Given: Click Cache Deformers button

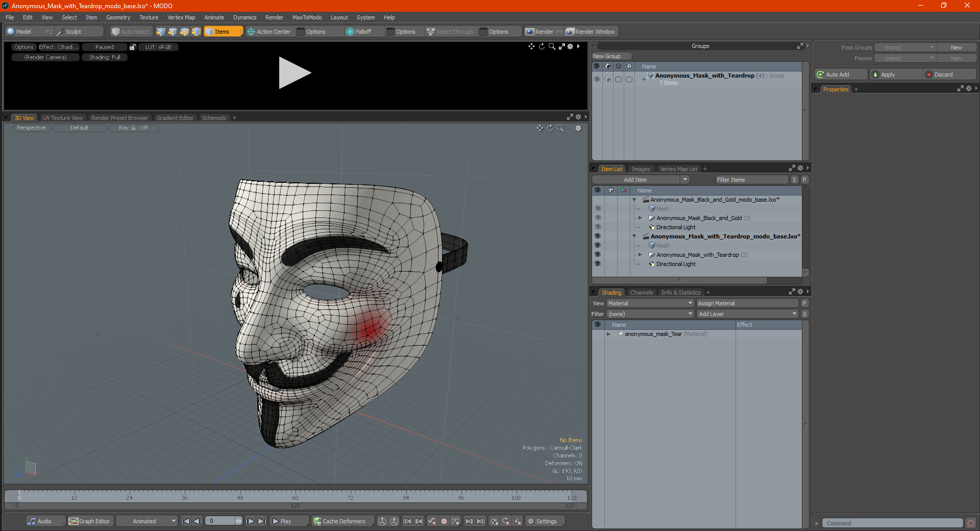Looking at the screenshot, I should (x=343, y=521).
